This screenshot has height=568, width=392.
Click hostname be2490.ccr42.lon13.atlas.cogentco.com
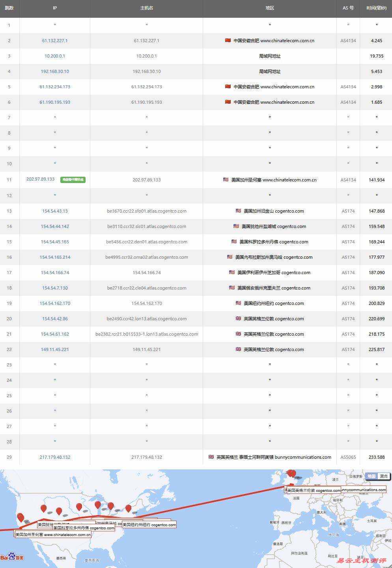point(146,319)
